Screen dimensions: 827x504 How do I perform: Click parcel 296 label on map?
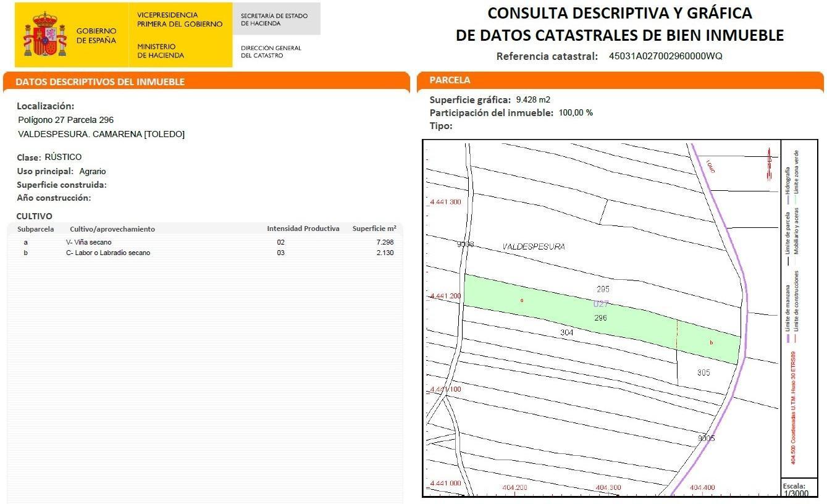(x=600, y=318)
